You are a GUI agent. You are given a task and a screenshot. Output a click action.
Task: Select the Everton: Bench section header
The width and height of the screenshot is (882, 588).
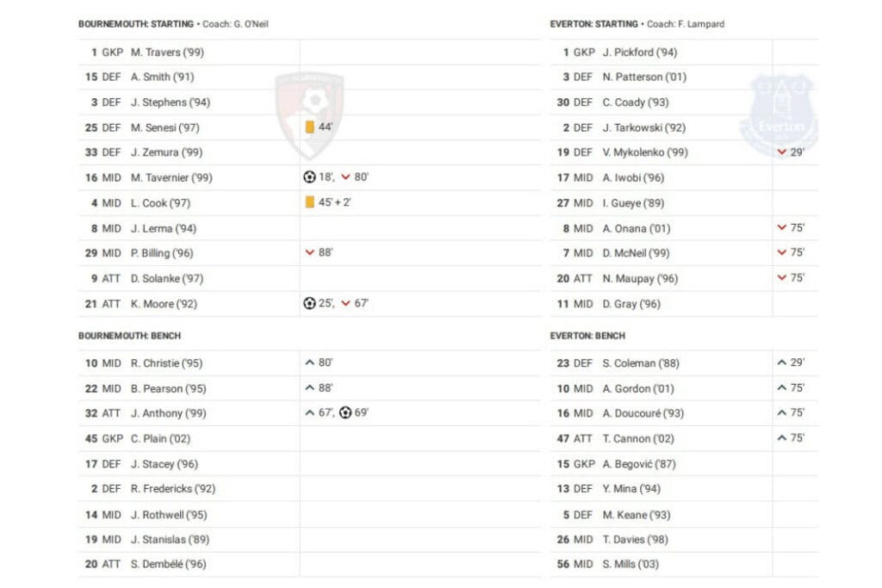[587, 336]
